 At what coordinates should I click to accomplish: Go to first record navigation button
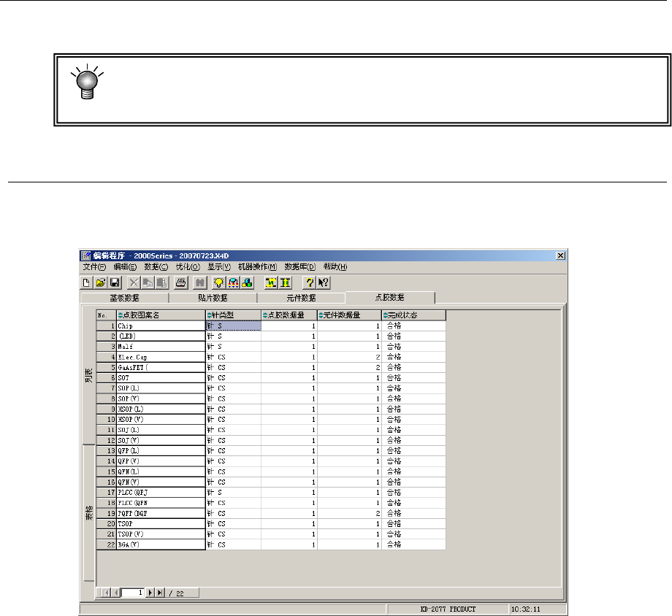point(105,593)
